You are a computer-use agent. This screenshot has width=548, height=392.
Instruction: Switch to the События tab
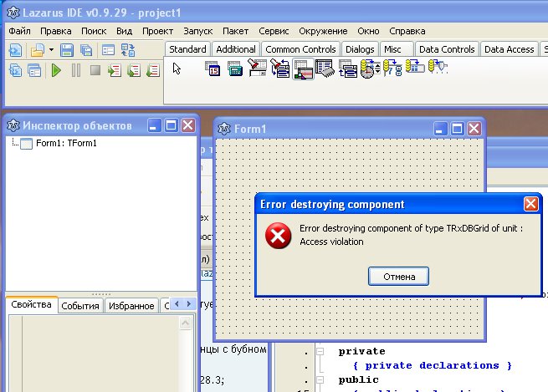pyautogui.click(x=80, y=306)
